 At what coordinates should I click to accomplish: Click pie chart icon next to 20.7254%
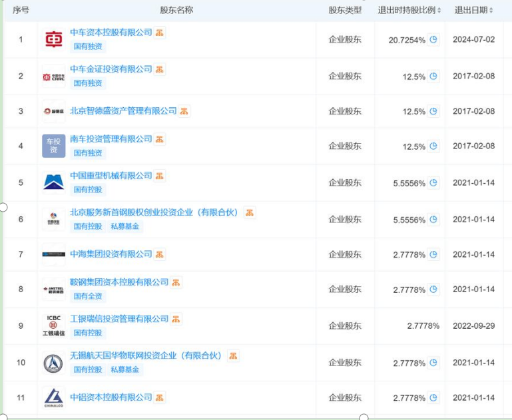click(x=433, y=39)
